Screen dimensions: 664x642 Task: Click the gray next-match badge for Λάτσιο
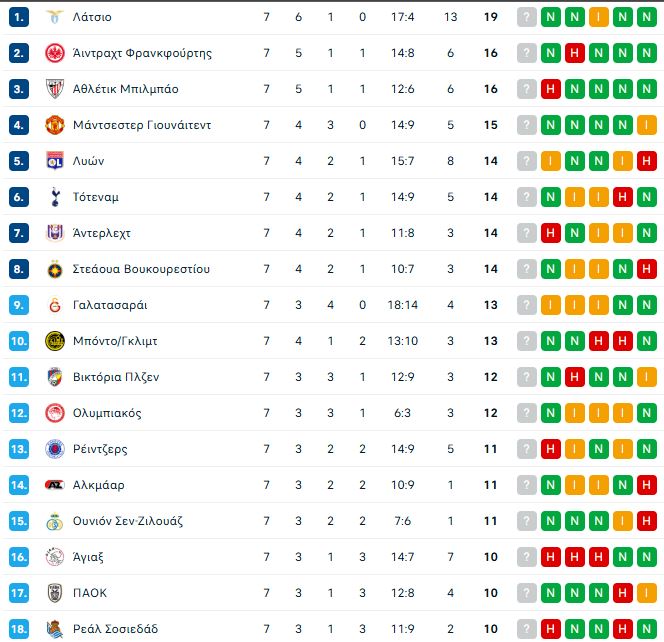[x=527, y=17]
